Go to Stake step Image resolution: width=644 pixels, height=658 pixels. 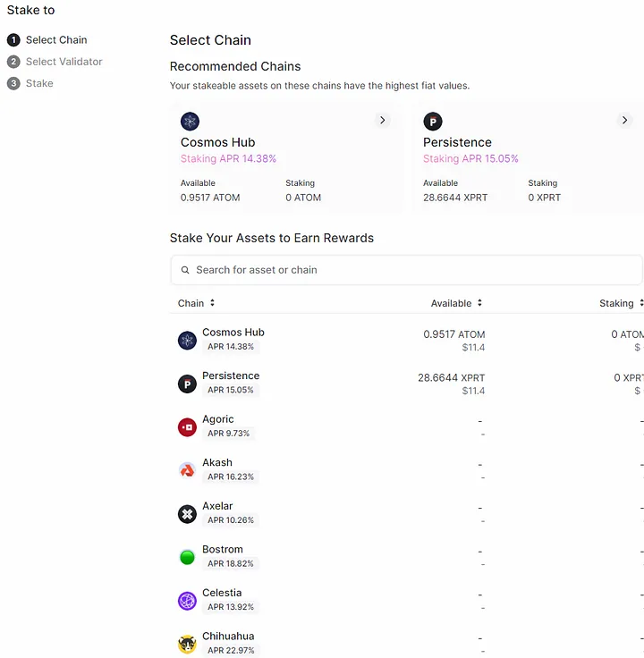click(x=39, y=83)
